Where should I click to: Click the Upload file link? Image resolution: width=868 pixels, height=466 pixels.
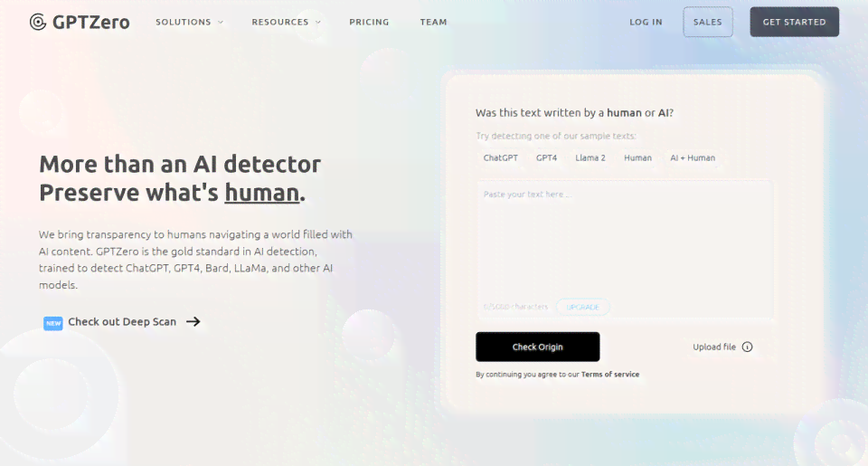[714, 347]
